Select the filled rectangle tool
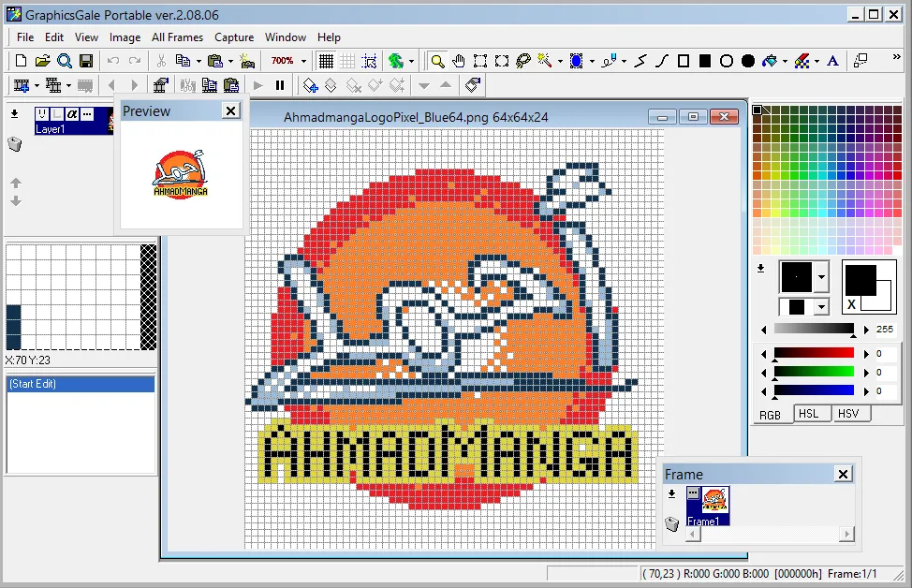 pyautogui.click(x=705, y=61)
